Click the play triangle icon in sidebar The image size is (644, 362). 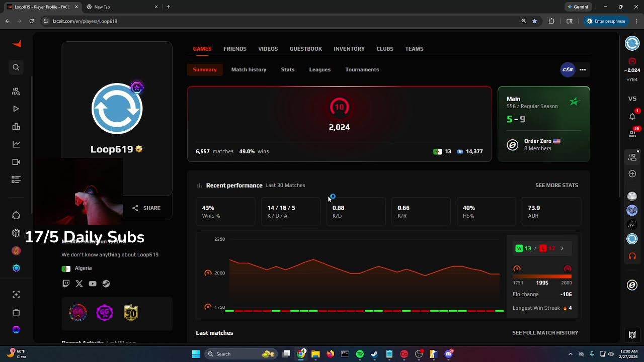pyautogui.click(x=16, y=109)
